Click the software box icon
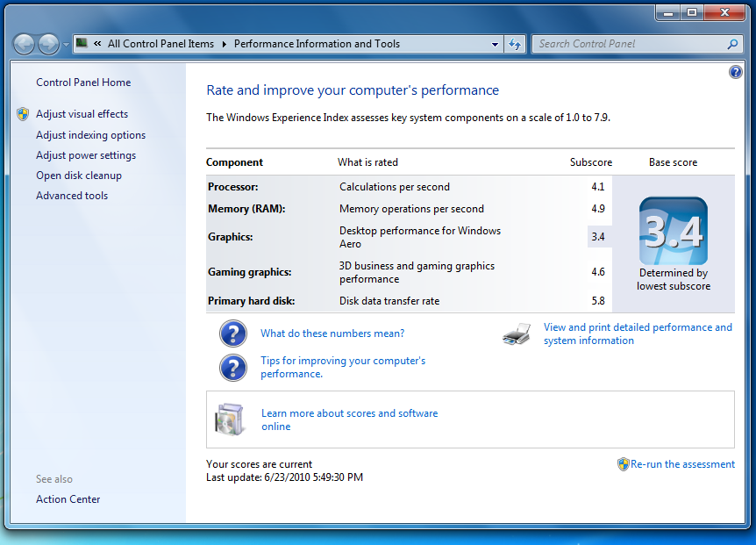 229,420
